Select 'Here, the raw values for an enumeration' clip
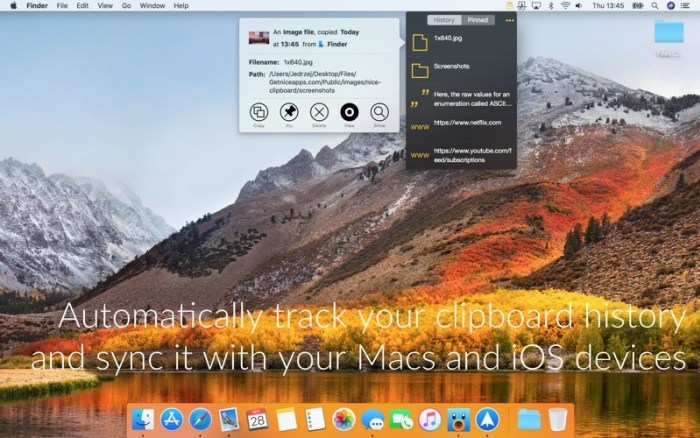This screenshot has height=438, width=700. [473, 99]
